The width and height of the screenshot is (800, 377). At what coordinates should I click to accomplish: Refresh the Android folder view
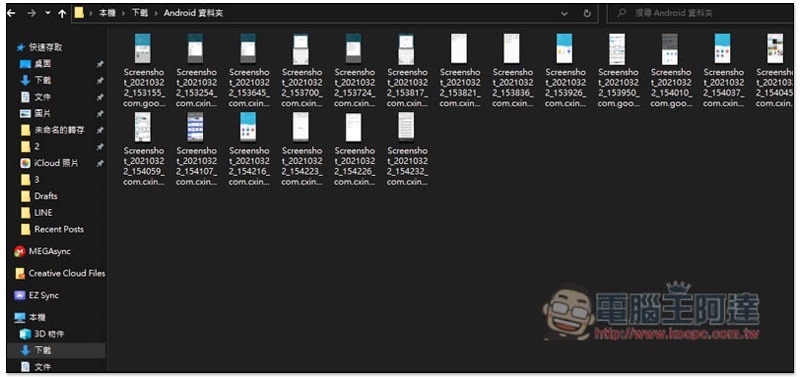(587, 13)
